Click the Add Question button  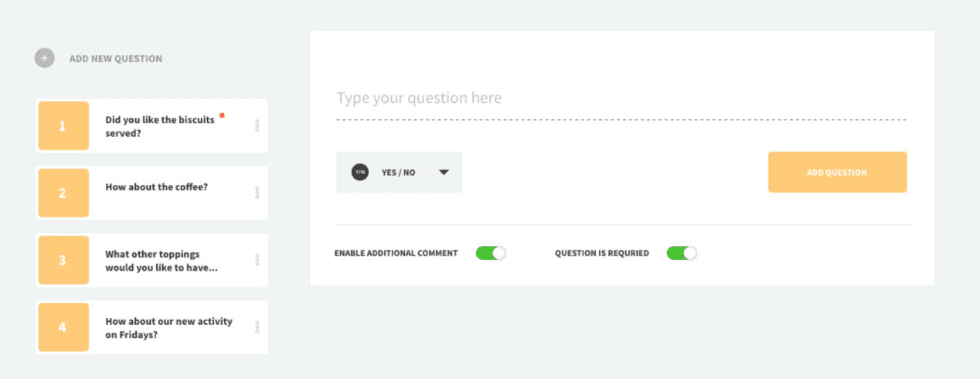click(837, 172)
